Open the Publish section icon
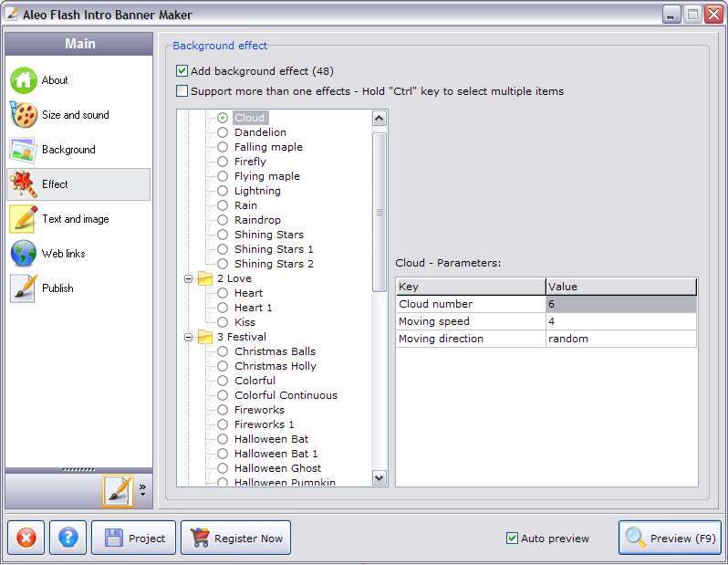The image size is (728, 565). point(24,288)
